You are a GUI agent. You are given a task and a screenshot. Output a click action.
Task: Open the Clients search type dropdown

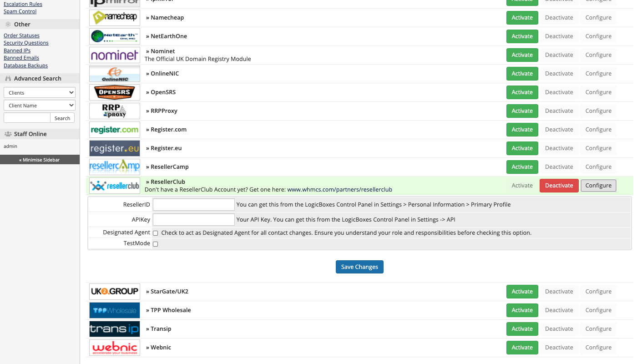point(39,93)
